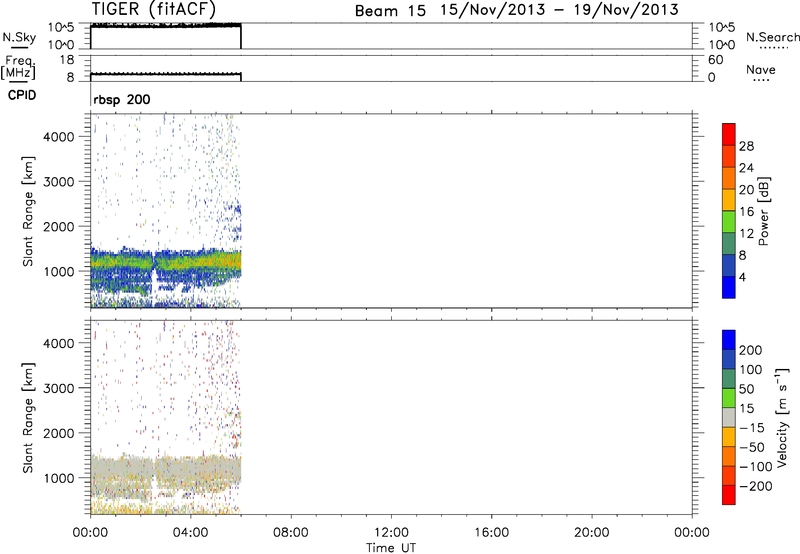Click the date range 15/Nov/2013 – 19/Nov/2013
800x554 pixels.
[559, 10]
